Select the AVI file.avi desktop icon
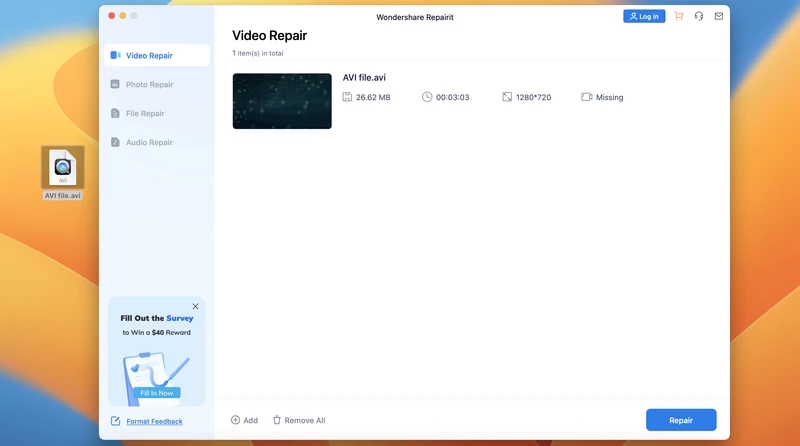The width and height of the screenshot is (800, 446). (62, 168)
